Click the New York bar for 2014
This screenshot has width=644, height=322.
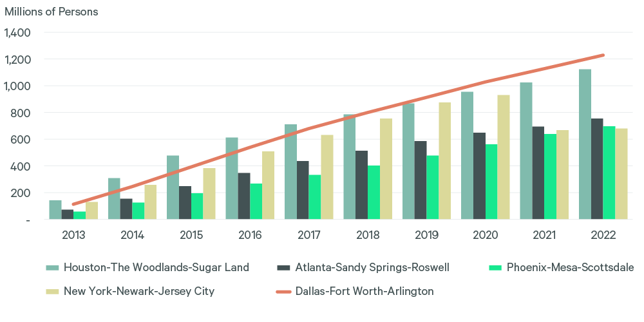(x=150, y=202)
